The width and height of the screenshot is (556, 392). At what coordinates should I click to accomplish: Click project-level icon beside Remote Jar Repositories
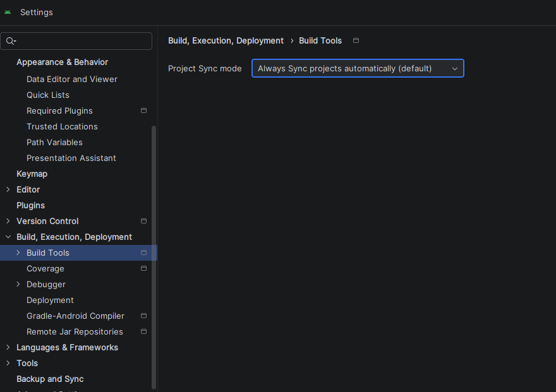(143, 331)
